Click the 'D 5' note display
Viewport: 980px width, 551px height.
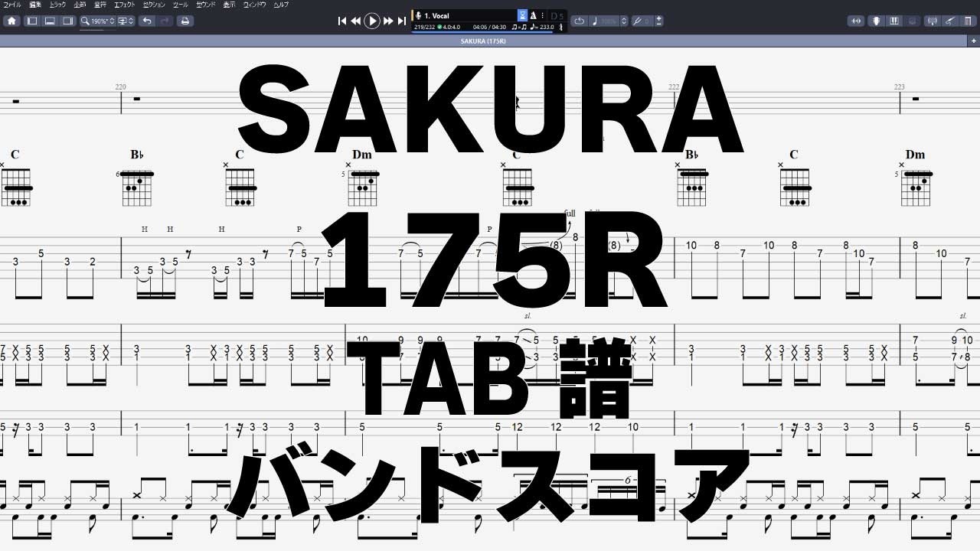coord(557,15)
